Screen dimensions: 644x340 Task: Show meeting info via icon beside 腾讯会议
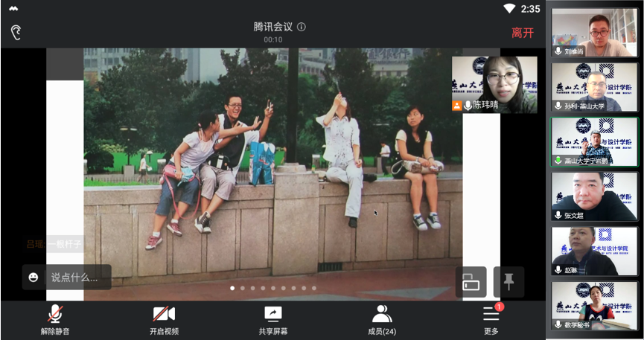(302, 27)
